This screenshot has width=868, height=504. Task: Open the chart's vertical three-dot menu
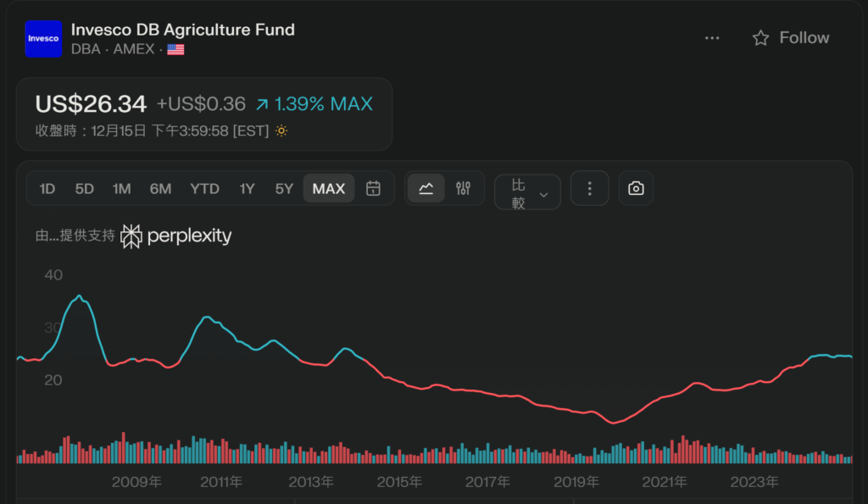click(590, 189)
